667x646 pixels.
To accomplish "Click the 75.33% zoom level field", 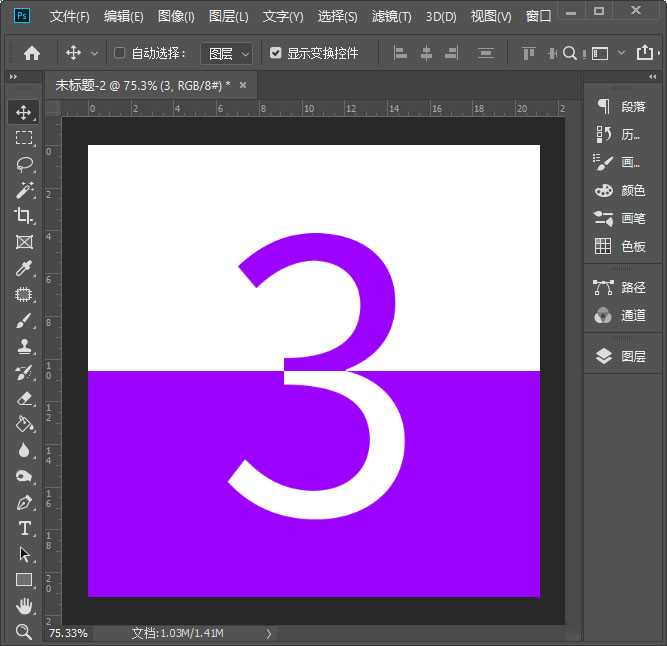I will (68, 633).
